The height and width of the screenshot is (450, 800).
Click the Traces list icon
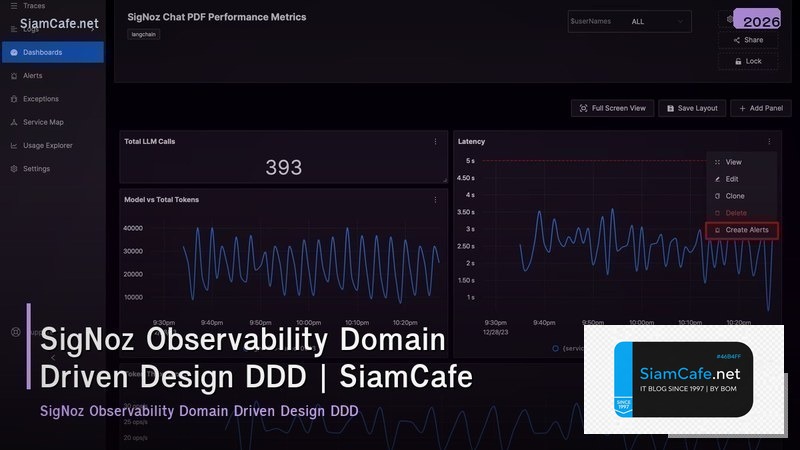click(14, 6)
